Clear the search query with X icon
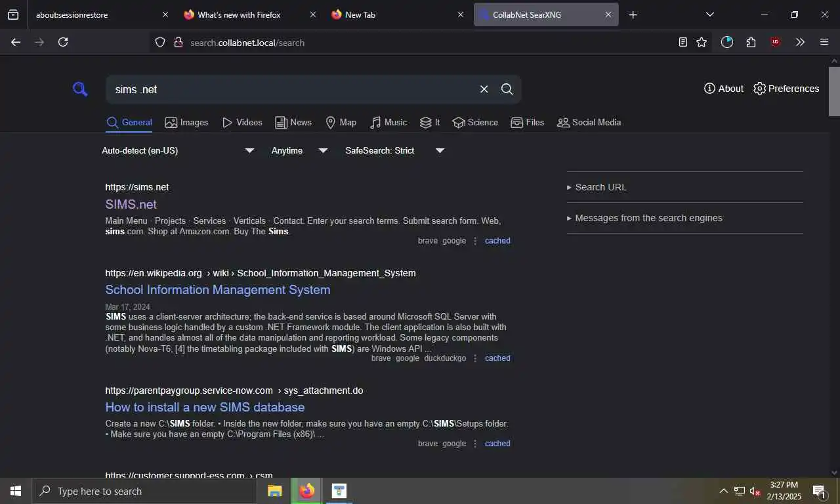The width and height of the screenshot is (840, 504). pos(484,89)
